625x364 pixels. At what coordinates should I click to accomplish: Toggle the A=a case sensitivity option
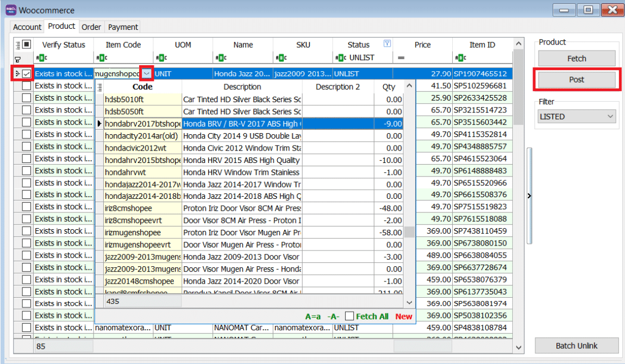[312, 317]
